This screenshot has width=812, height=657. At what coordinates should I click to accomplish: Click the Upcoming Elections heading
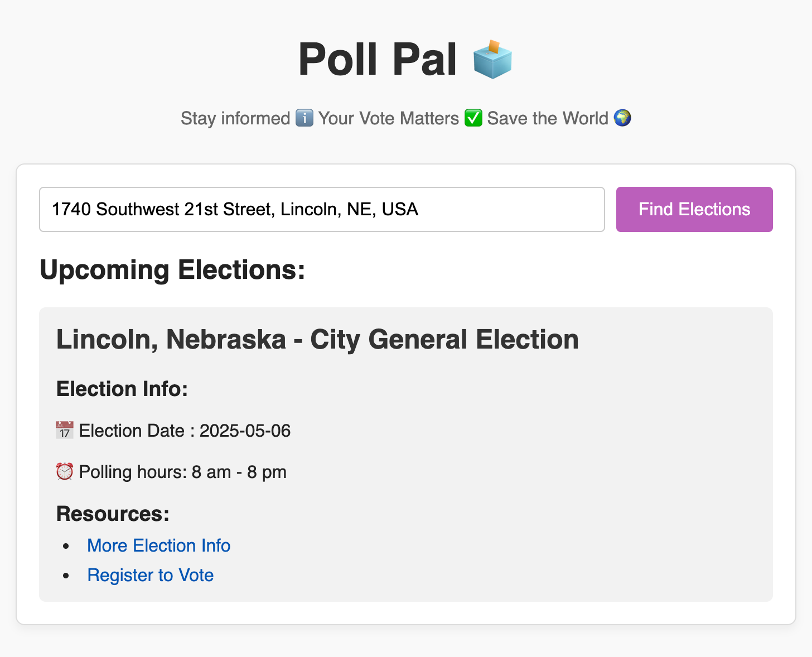click(172, 270)
